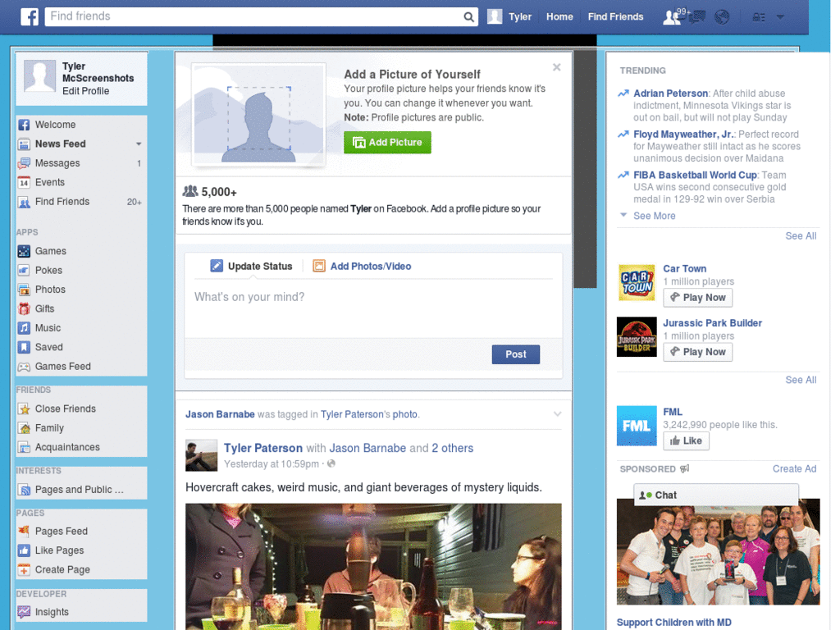
Task: Open Pages and Public interests item
Action: coord(81,490)
